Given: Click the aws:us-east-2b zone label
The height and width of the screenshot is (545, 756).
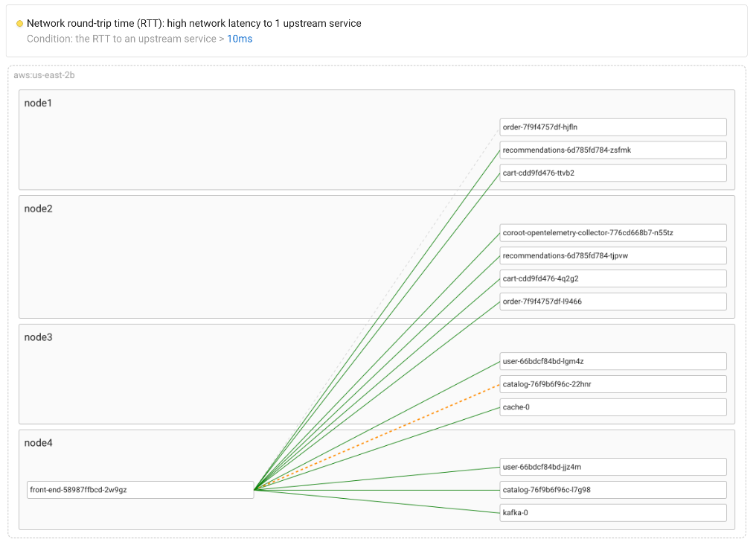Looking at the screenshot, I should pos(42,75).
